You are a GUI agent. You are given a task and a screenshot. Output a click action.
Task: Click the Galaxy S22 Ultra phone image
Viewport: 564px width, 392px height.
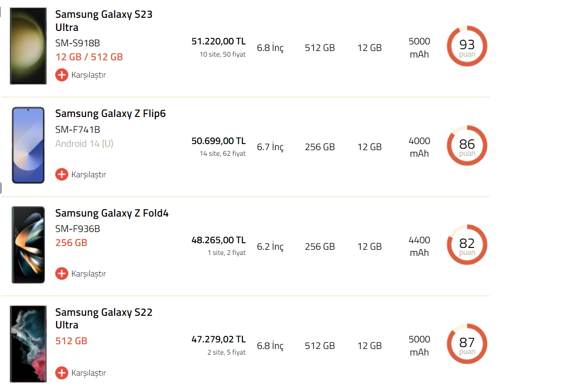pos(28,344)
